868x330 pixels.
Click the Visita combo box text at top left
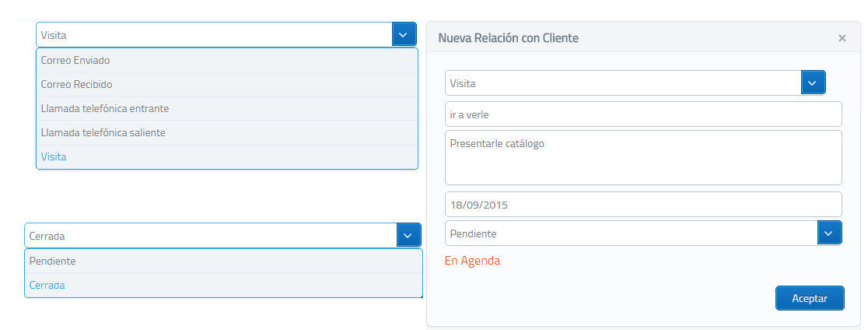[x=214, y=35]
